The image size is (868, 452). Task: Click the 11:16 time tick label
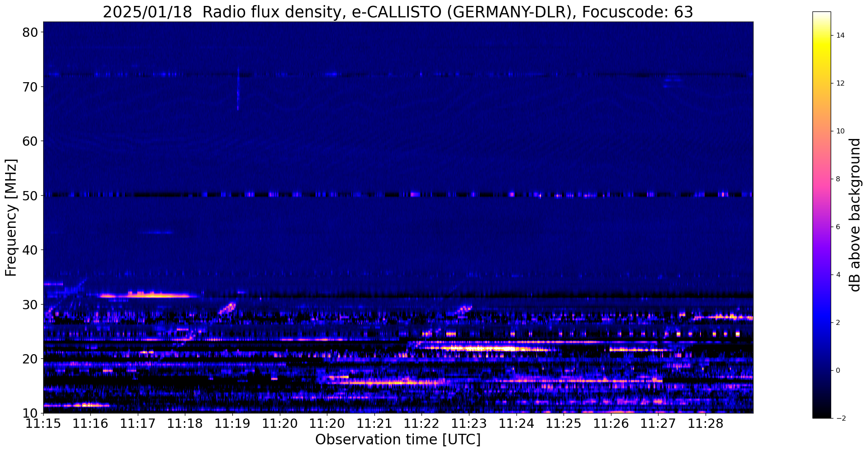[x=90, y=424]
